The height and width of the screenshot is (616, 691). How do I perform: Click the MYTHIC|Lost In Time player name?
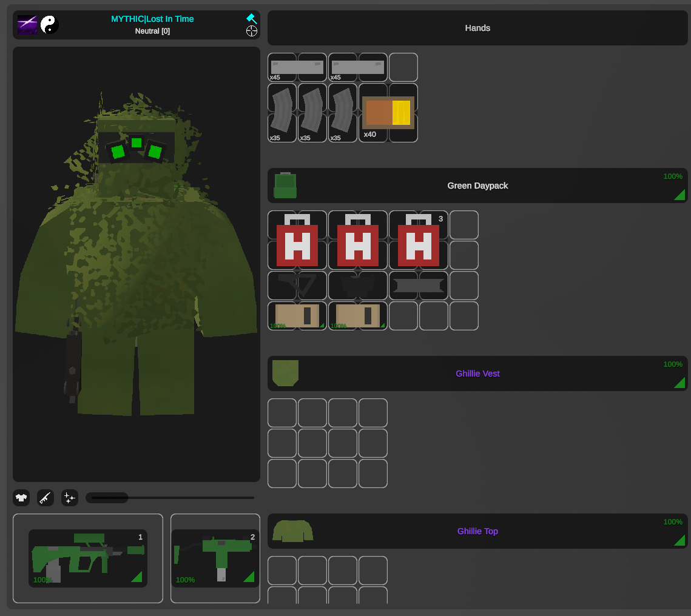click(152, 19)
